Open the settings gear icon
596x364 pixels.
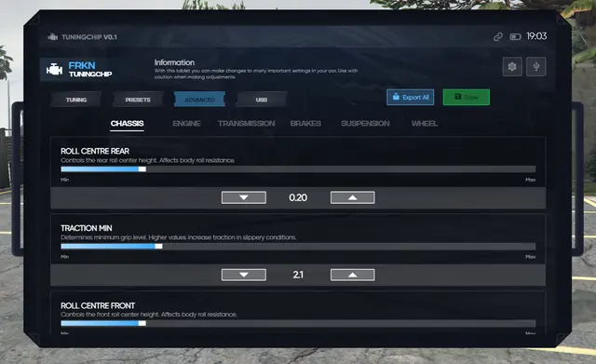click(512, 67)
